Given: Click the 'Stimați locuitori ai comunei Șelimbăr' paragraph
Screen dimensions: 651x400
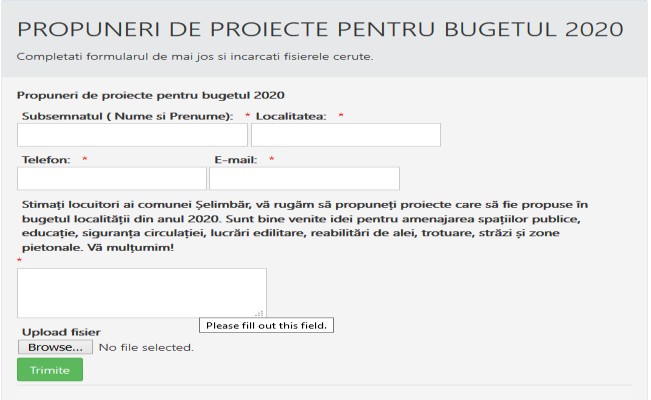Looking at the screenshot, I should point(305,226).
